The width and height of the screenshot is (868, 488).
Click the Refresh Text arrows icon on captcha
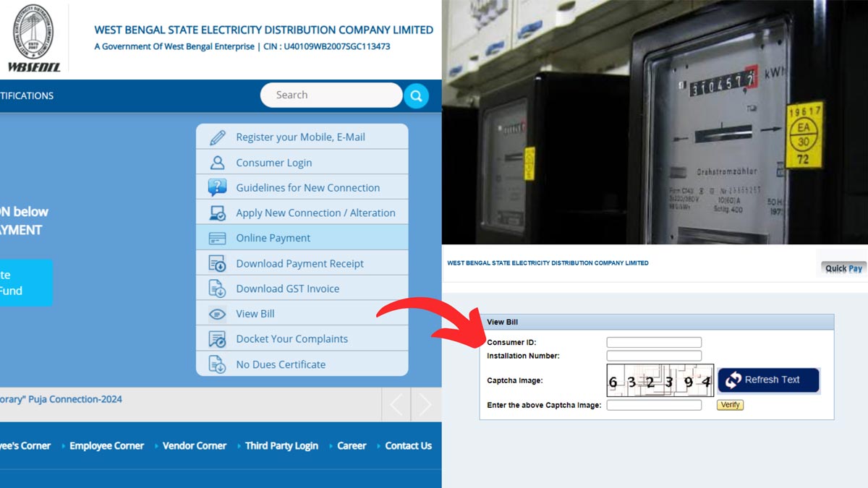[x=731, y=380]
